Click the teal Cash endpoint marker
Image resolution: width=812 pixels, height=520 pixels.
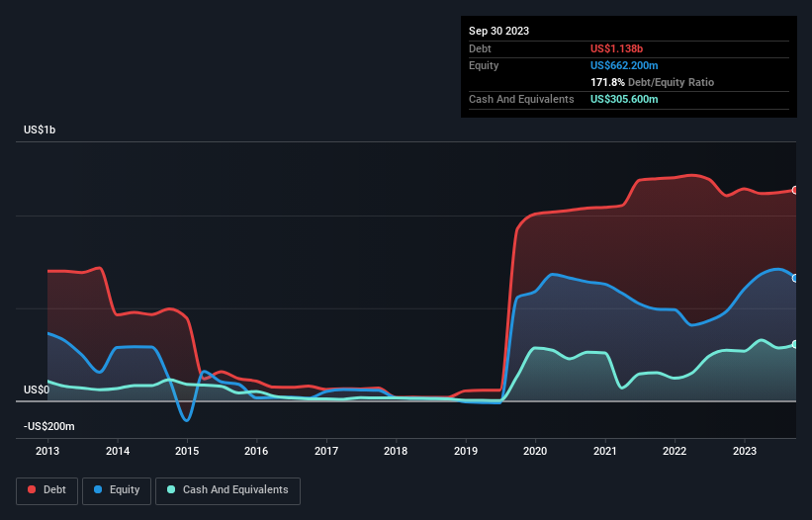(x=795, y=345)
